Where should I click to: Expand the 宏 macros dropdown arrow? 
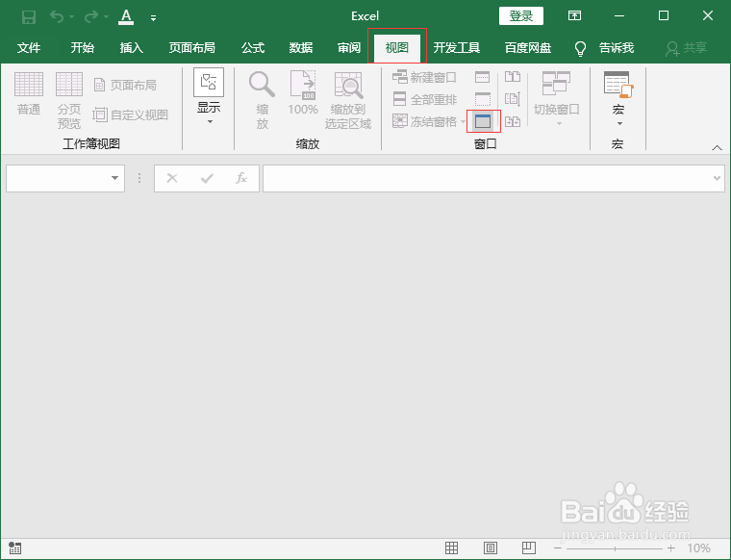coord(619,123)
